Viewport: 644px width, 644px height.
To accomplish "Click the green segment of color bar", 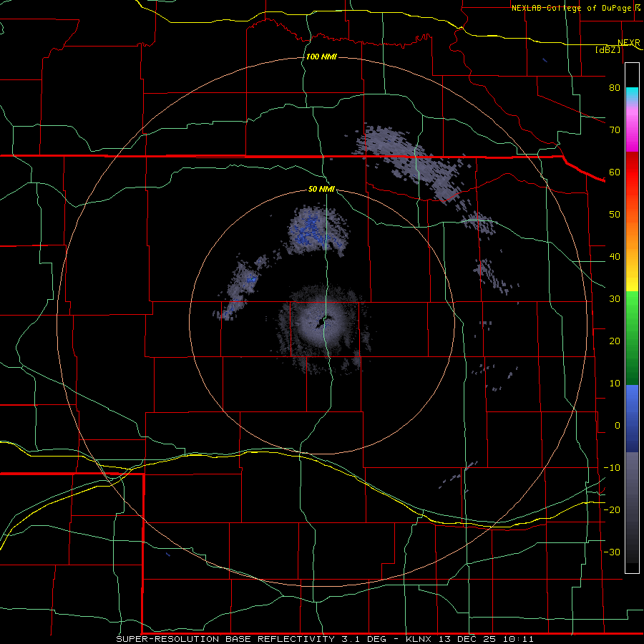I will click(x=632, y=338).
